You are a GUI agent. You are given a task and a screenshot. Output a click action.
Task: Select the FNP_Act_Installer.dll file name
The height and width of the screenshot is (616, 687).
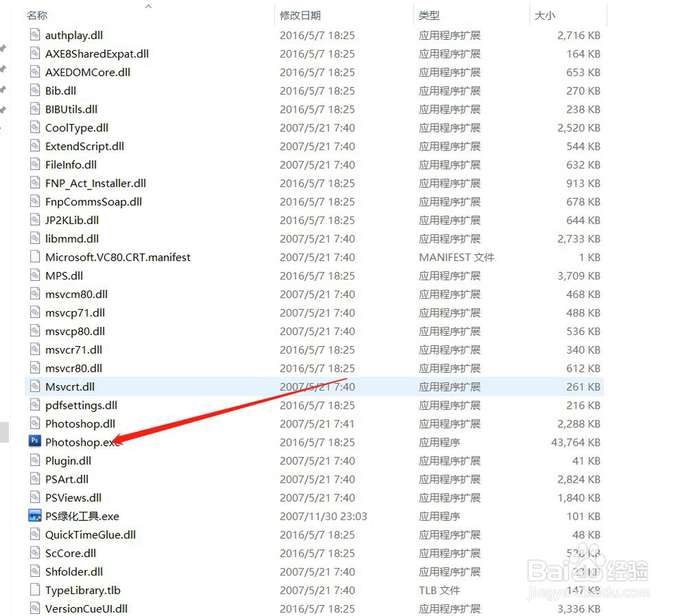point(95,183)
